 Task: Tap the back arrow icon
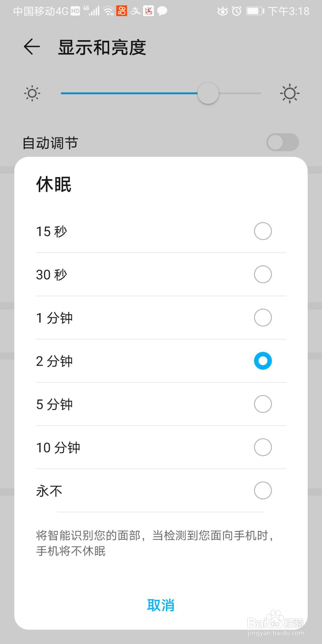pyautogui.click(x=32, y=47)
